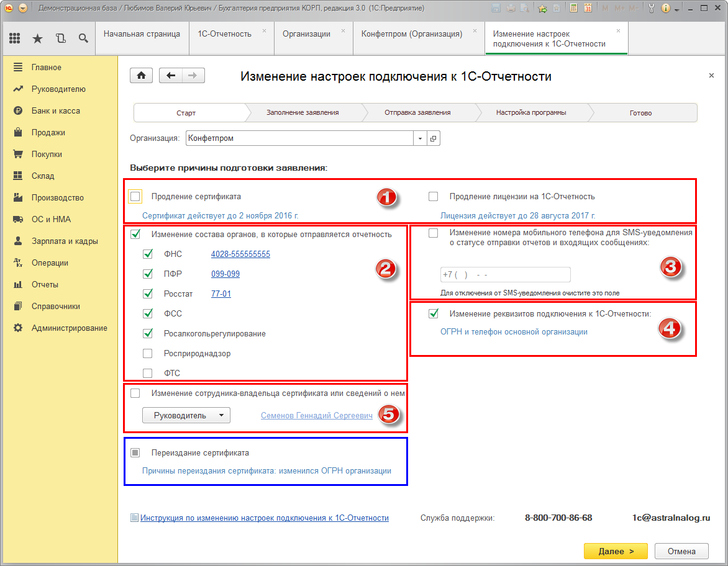Click the print icon in title bar
The width and height of the screenshot is (728, 566).
pos(511,8)
